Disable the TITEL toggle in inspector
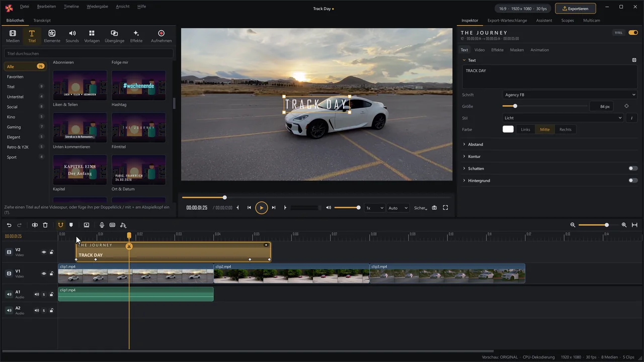The image size is (644, 362). pos(633,33)
